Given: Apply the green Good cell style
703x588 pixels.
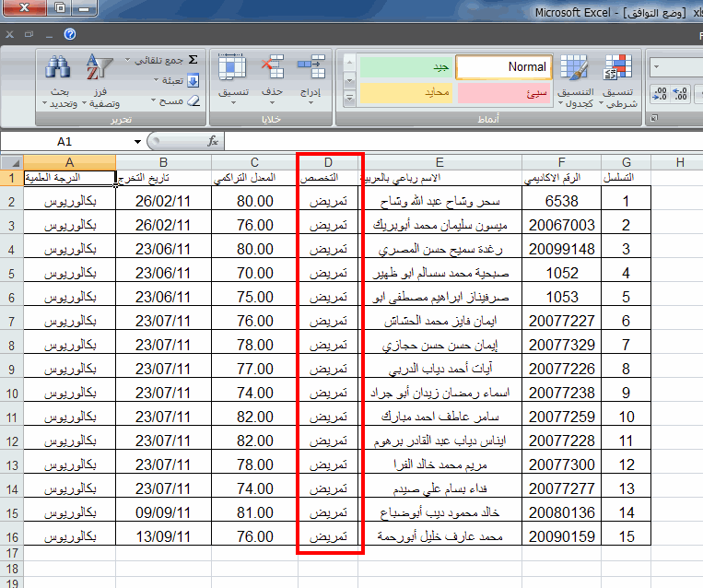Looking at the screenshot, I should 406,67.
